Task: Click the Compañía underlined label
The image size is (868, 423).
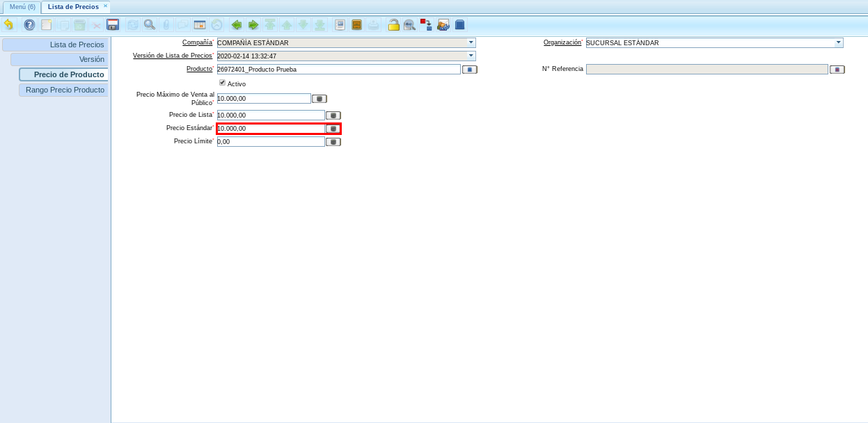Action: pyautogui.click(x=197, y=42)
